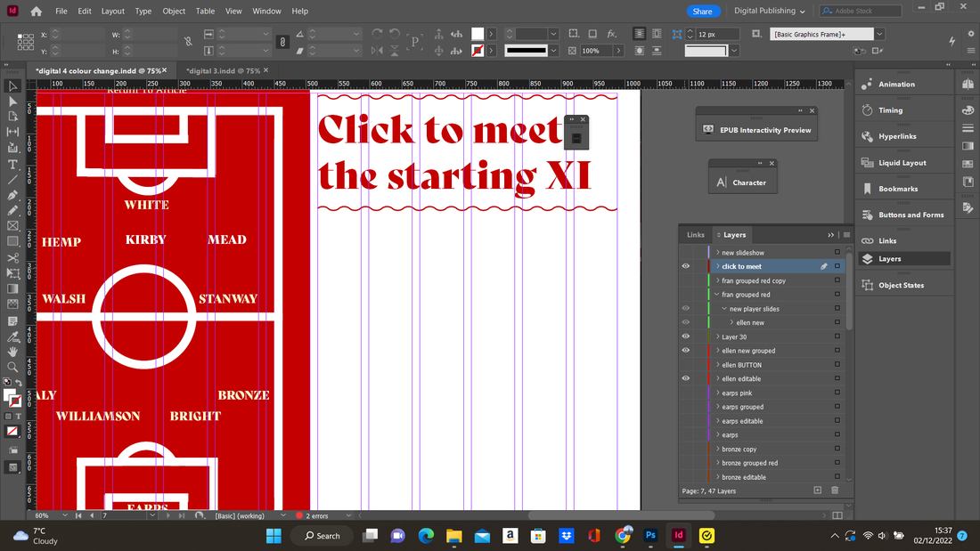Collapse the 'new player slides' group
This screenshot has height=551, width=980.
(x=724, y=309)
